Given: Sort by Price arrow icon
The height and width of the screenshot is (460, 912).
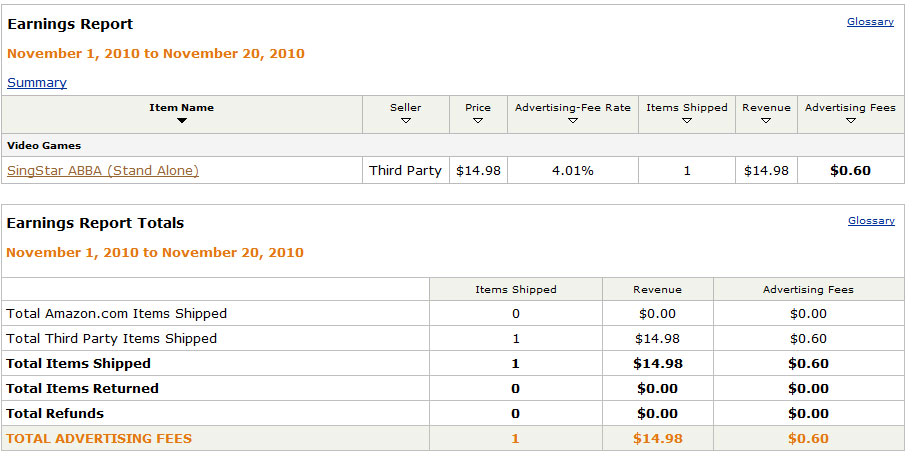Looking at the screenshot, I should tap(478, 121).
